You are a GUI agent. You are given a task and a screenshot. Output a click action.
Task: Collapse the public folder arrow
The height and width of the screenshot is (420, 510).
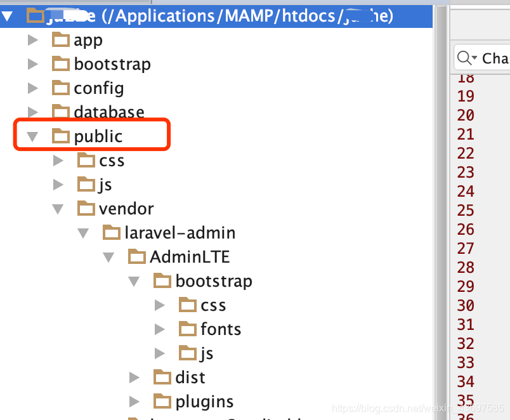point(32,136)
